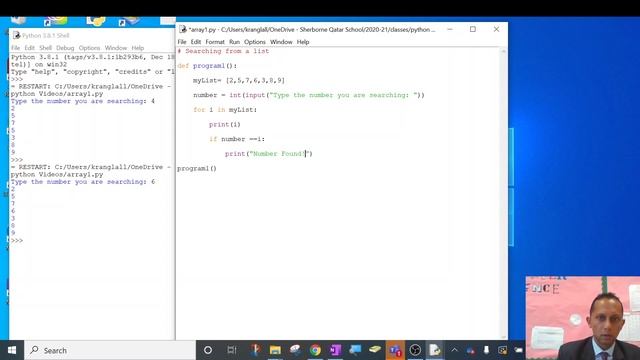The height and width of the screenshot is (360, 640).
Task: Open Options menu in Python Shell window
Action: (x=89, y=48)
